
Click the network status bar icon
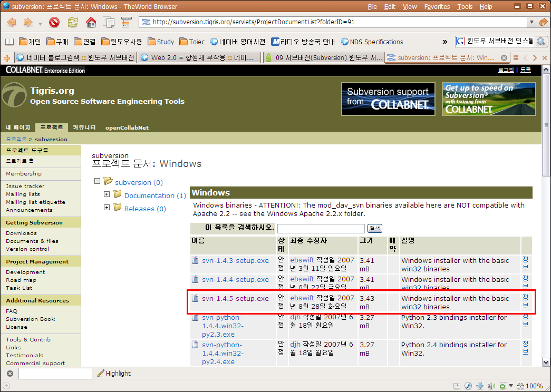click(x=456, y=386)
